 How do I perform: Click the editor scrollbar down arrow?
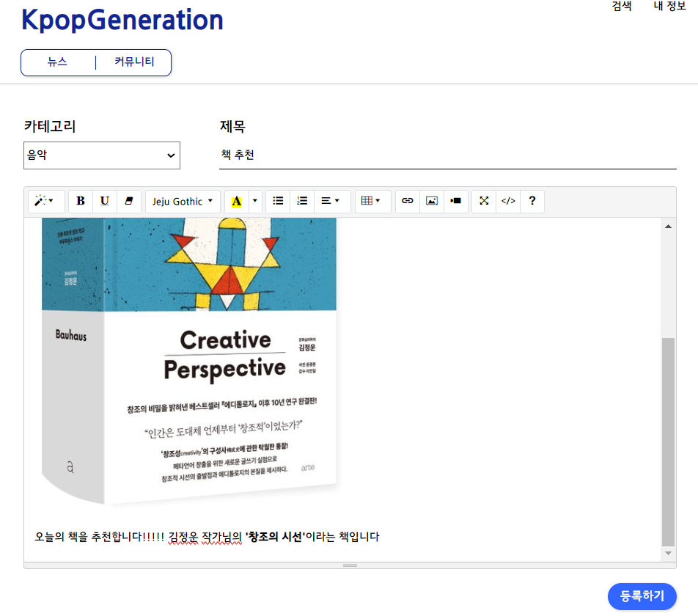click(x=668, y=553)
